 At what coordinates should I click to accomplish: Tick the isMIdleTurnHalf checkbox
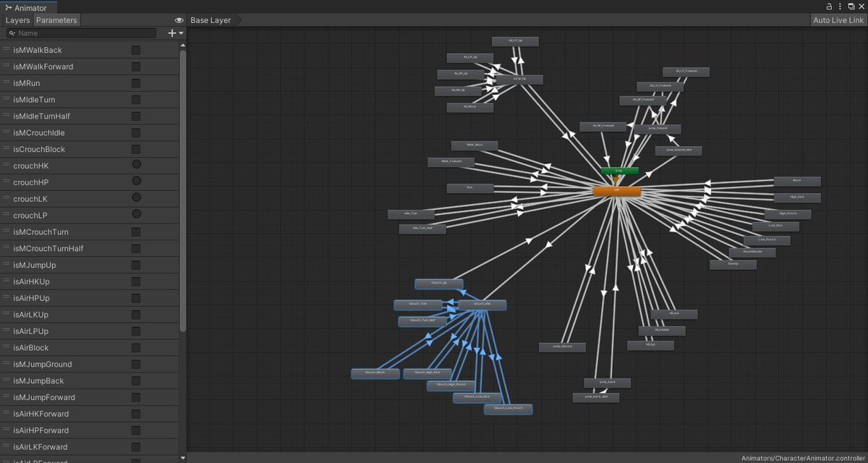tap(136, 116)
